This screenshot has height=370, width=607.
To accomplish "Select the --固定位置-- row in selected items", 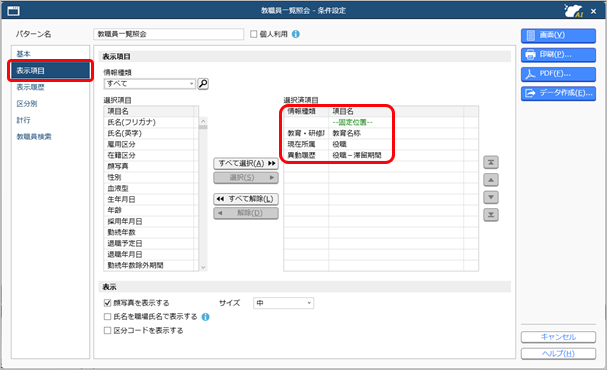I will click(381, 122).
